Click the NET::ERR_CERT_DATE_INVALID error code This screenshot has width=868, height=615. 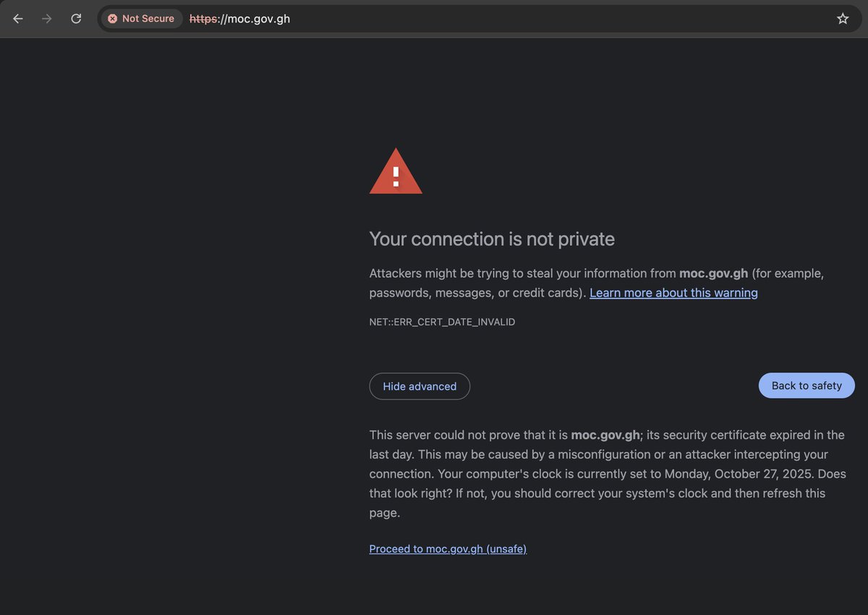[442, 321]
